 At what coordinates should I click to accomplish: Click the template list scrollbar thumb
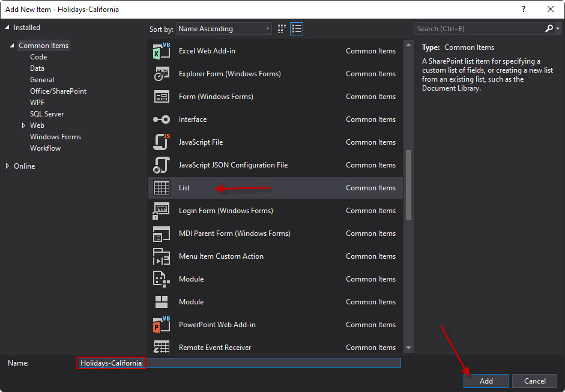click(x=408, y=184)
